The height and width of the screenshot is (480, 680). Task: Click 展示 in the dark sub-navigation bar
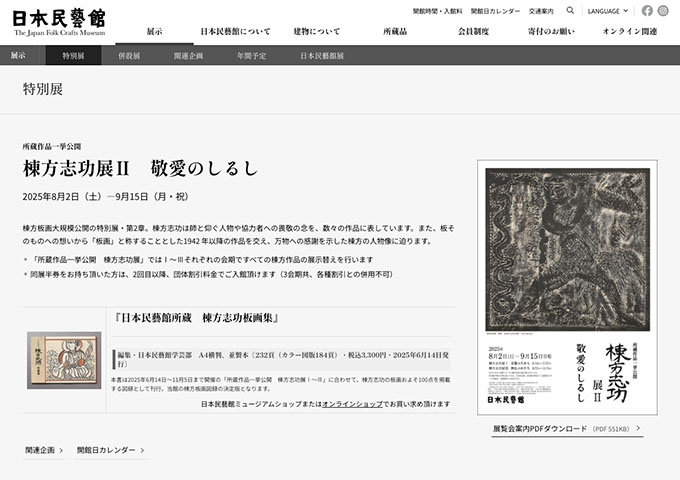[x=18, y=56]
